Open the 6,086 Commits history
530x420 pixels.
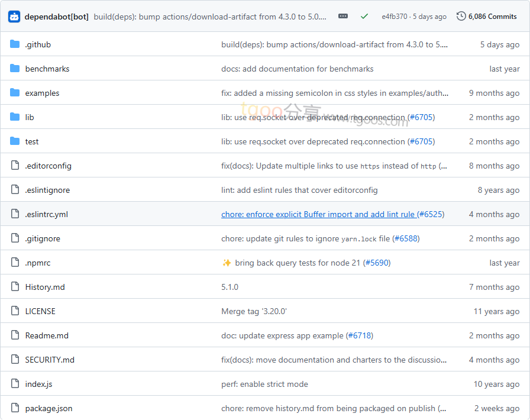pyautogui.click(x=487, y=17)
